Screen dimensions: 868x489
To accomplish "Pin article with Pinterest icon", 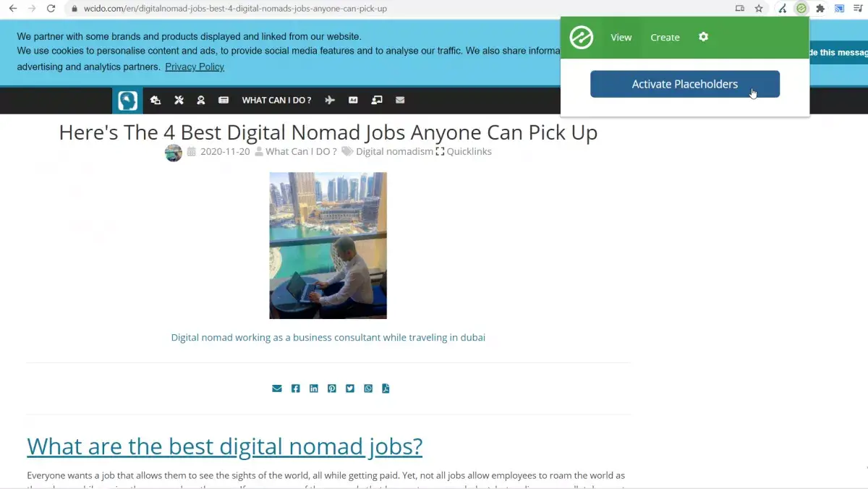I will 331,388.
